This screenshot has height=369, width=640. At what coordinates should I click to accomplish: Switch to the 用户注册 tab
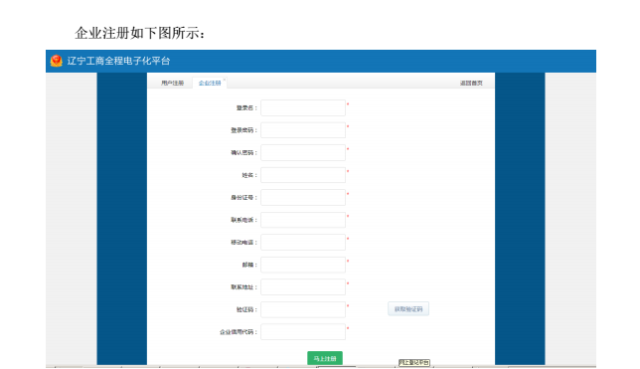172,83
